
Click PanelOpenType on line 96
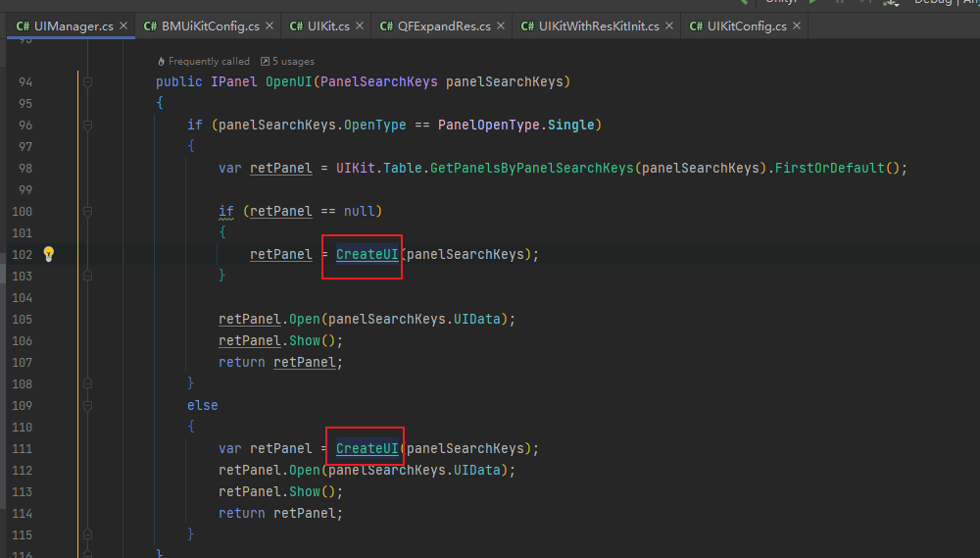tap(489, 126)
